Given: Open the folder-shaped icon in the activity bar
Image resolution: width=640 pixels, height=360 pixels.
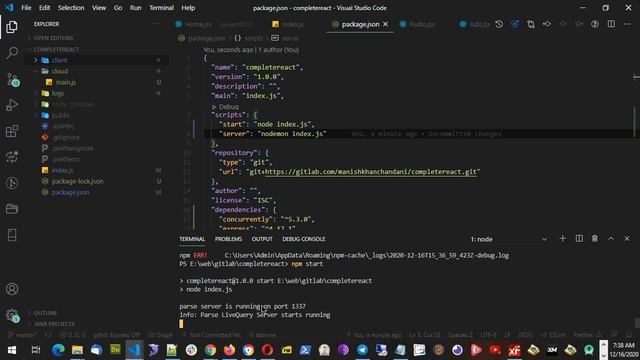Looking at the screenshot, I should click(12, 209).
